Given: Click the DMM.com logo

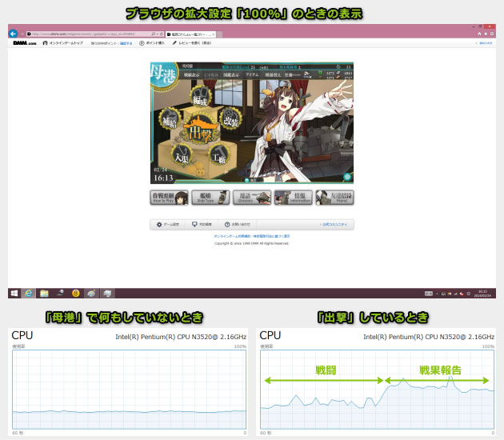Looking at the screenshot, I should (25, 43).
